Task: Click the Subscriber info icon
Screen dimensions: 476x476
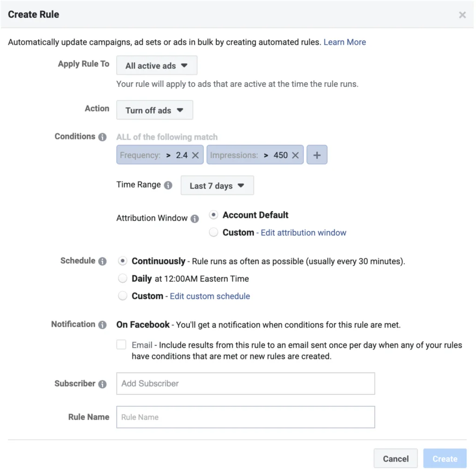Action: click(102, 384)
